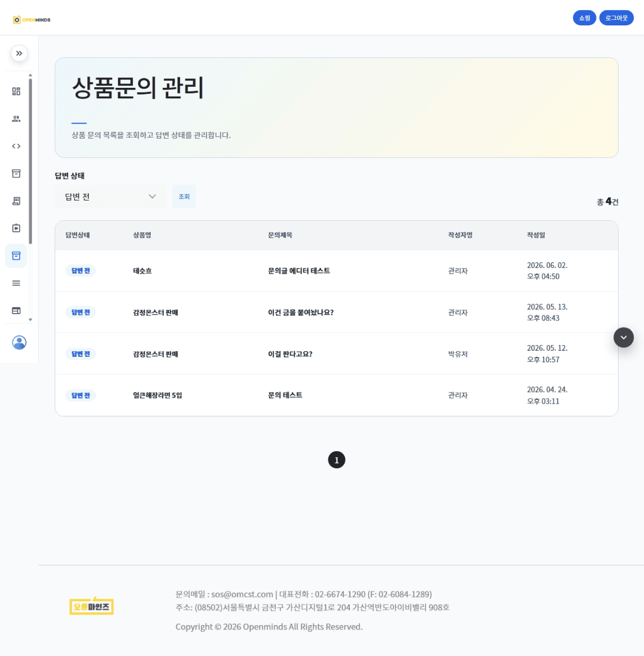Select the highlighted product inquiry archive icon

point(17,256)
